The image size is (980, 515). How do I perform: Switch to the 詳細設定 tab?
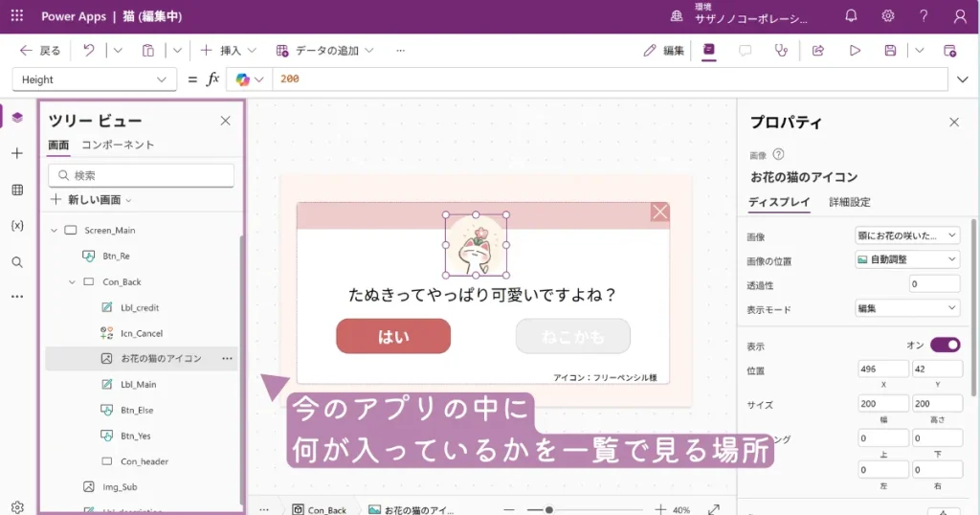[849, 202]
